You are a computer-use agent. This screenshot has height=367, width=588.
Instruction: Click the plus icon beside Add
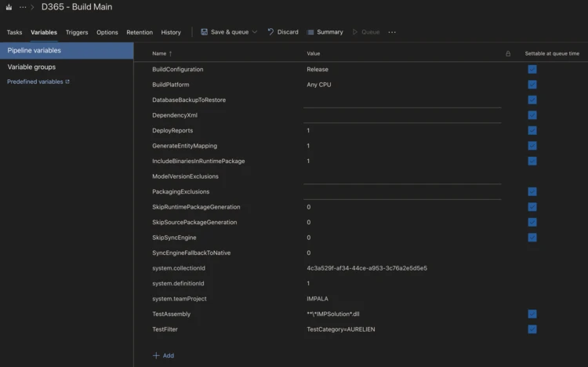pos(154,355)
